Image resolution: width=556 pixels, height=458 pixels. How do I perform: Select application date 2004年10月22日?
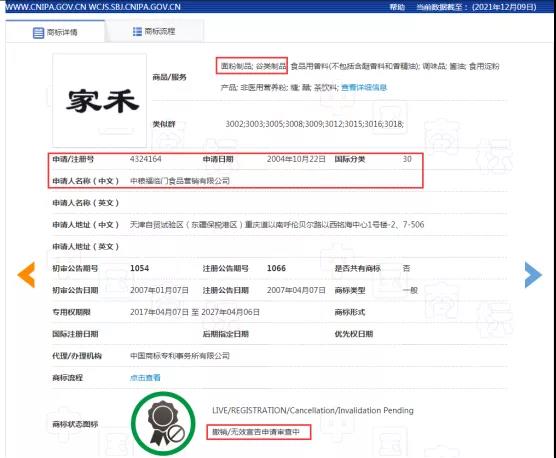[x=296, y=159]
